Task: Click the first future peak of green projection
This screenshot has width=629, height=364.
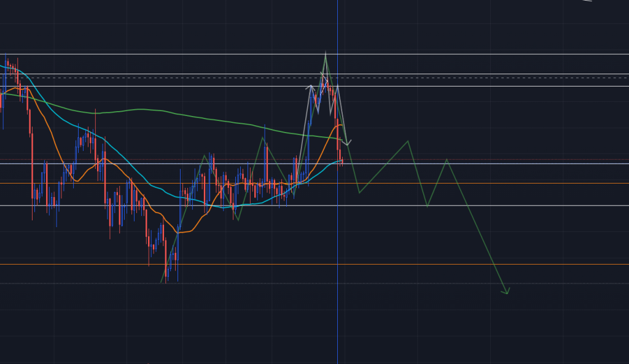Action: pos(408,141)
